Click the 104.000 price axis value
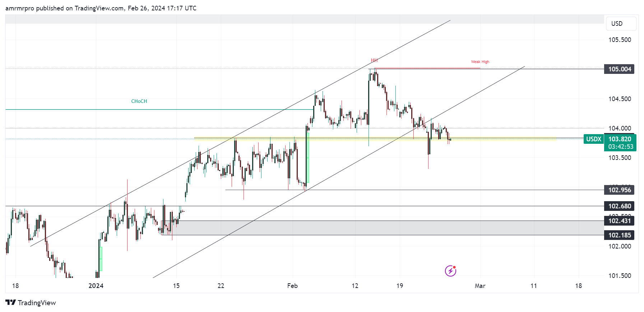This screenshot has width=644, height=312. tap(620, 128)
